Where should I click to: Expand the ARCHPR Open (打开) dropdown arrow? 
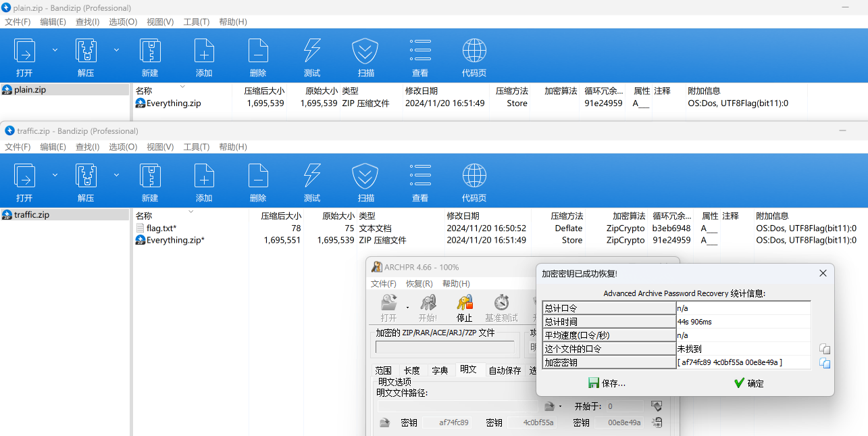(x=407, y=308)
